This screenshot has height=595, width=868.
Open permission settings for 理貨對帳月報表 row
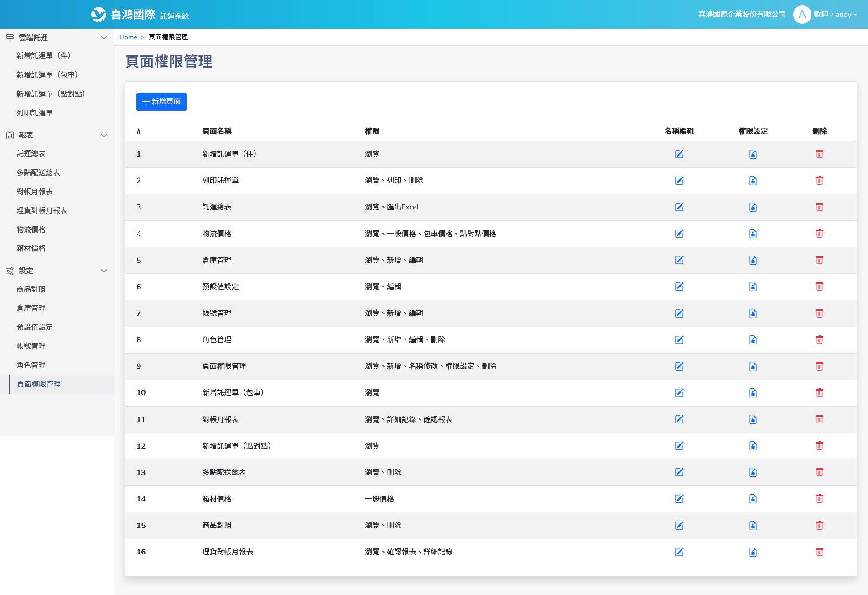coord(753,552)
